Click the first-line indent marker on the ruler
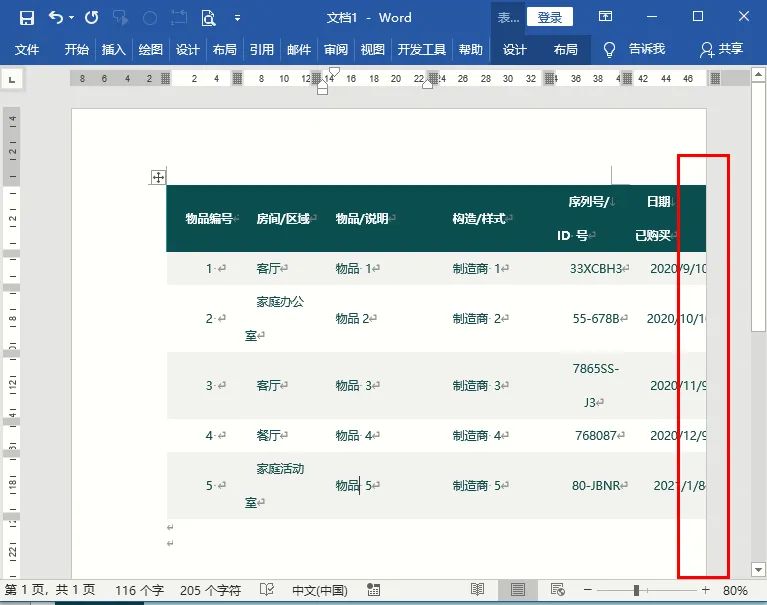Screen dimensions: 767x605 pyautogui.click(x=334, y=72)
